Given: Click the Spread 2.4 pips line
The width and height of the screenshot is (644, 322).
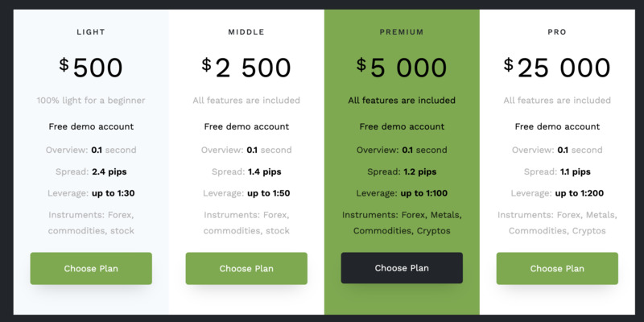Looking at the screenshot, I should click(x=91, y=171).
